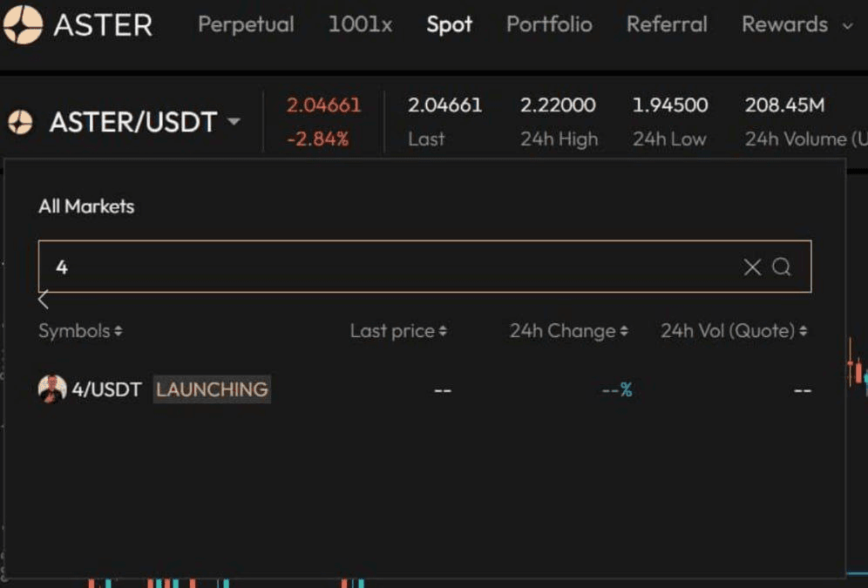Sort markets by 24h Vol (Quote)
Viewport: 868px width, 588px height.
tap(733, 331)
